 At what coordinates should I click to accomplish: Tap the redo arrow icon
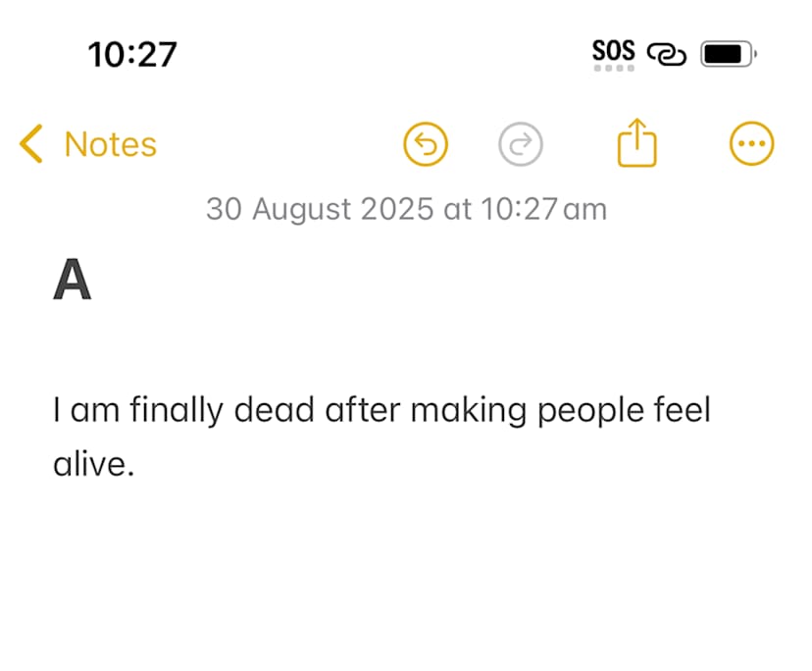pos(521,145)
